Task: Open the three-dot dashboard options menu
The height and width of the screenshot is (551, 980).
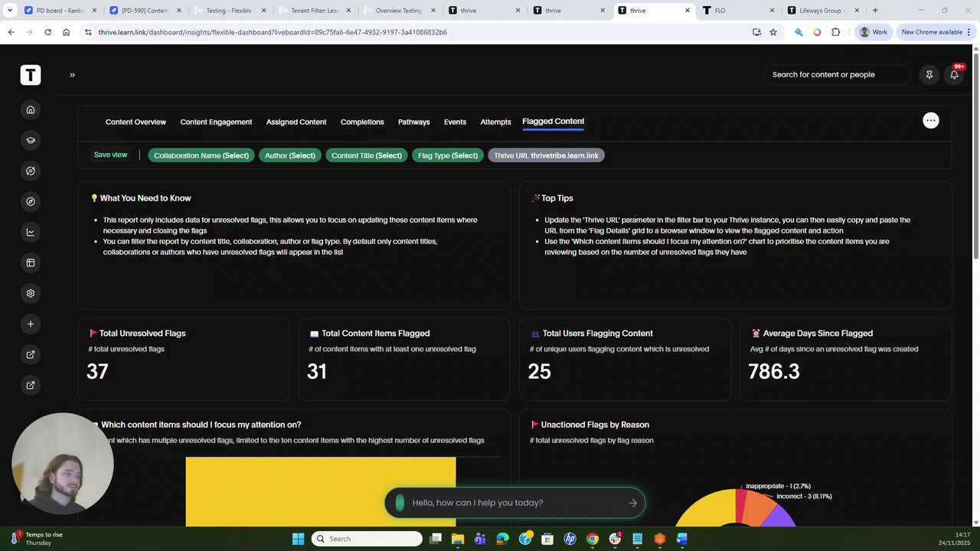Action: pyautogui.click(x=930, y=120)
